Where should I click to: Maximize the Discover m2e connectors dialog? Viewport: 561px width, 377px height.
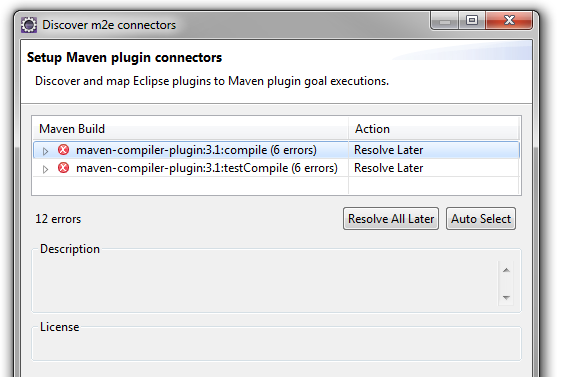tap(472, 20)
